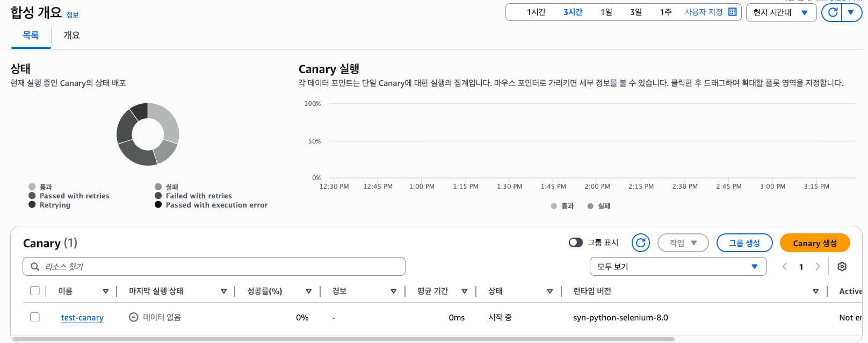Click the Retrying legend dot
The height and width of the screenshot is (343, 868).
[32, 205]
